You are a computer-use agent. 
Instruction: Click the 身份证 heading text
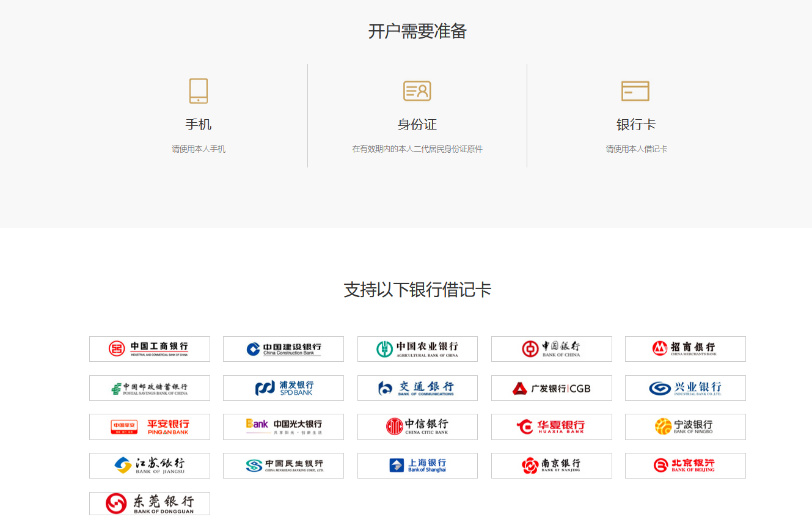point(417,125)
